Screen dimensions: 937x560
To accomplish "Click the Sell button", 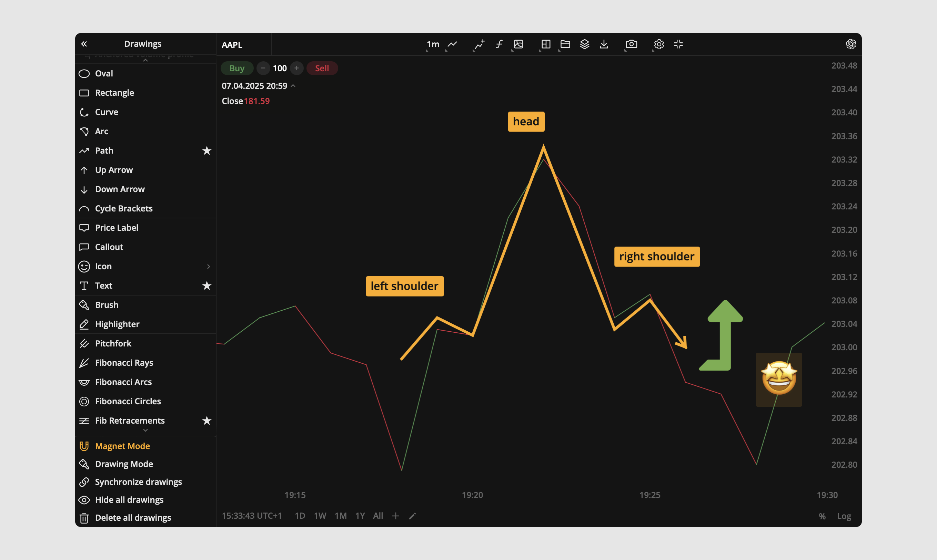I will pyautogui.click(x=322, y=68).
